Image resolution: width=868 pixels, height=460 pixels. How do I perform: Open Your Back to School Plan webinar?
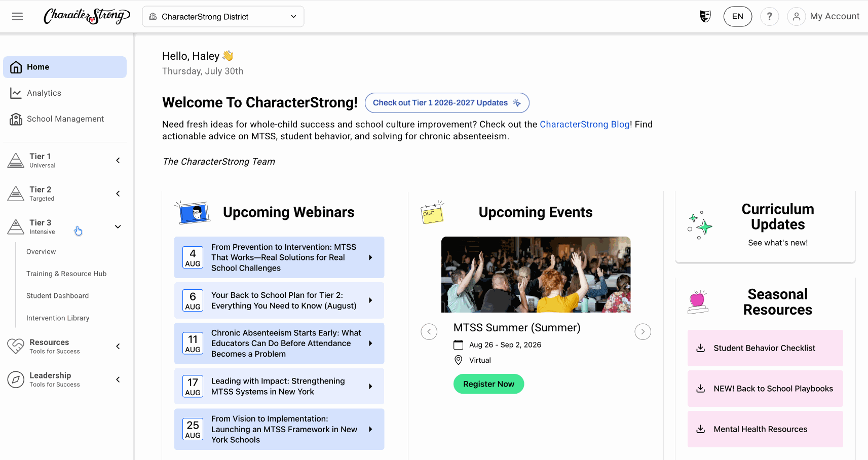(x=279, y=300)
